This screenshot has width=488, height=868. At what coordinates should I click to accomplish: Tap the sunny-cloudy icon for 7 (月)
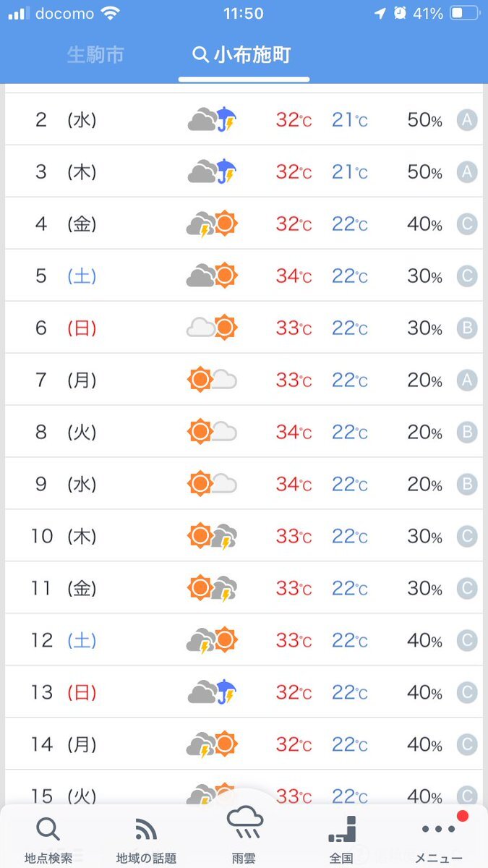pyautogui.click(x=213, y=380)
